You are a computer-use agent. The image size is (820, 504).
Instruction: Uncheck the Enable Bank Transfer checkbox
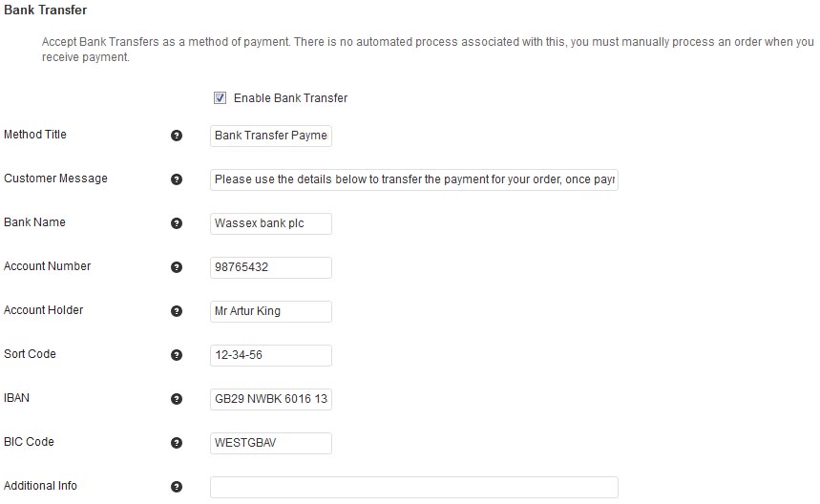click(x=221, y=98)
